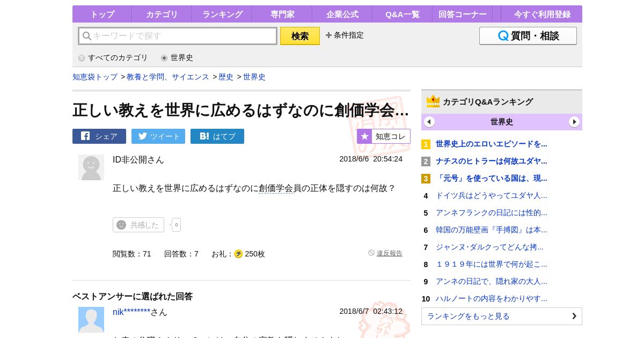This screenshot has width=644, height=338.
Task: Tweet the question via ツイート button
Action: (x=158, y=136)
